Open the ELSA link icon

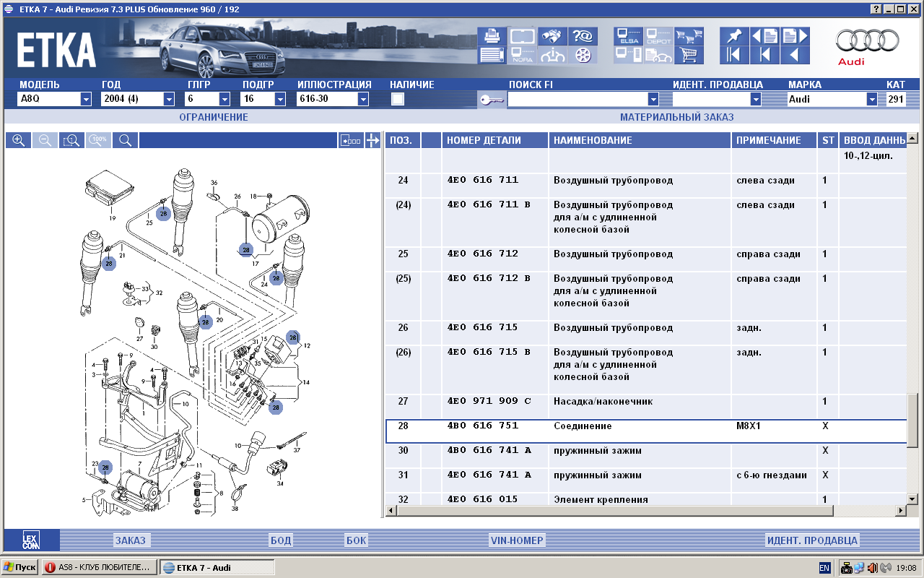pos(628,36)
